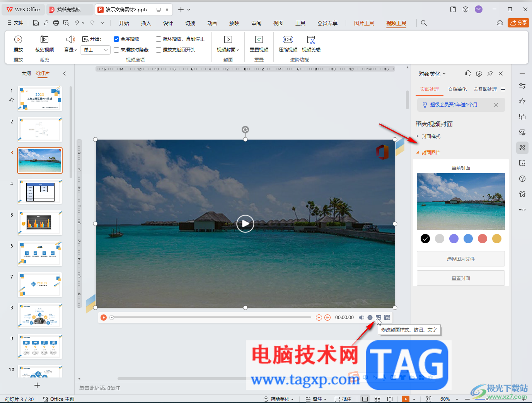Open the Design ribbon tab
The image size is (532, 403).
click(168, 23)
